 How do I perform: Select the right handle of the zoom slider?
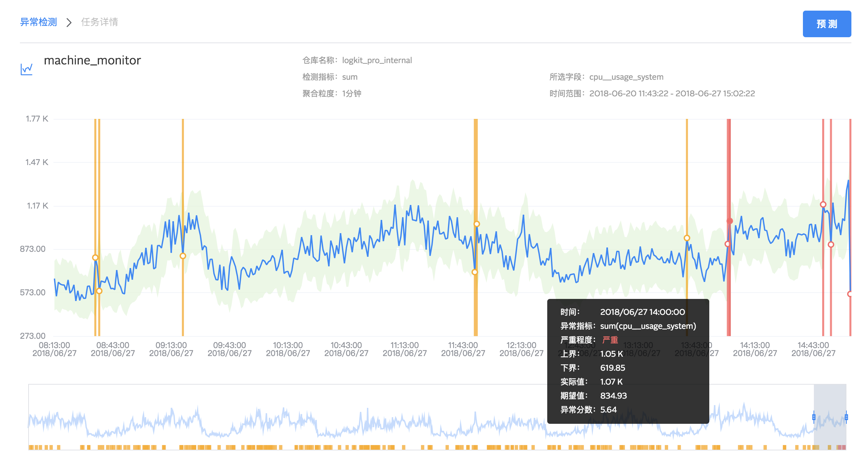846,417
